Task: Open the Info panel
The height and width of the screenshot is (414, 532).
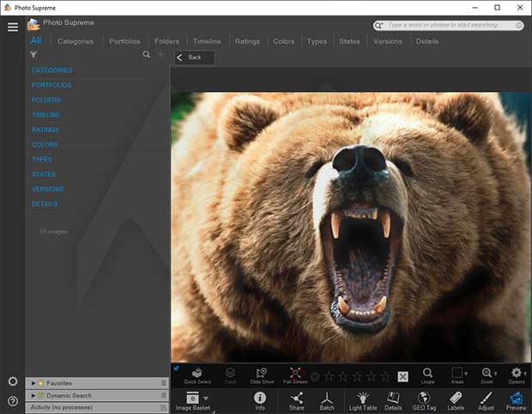Action: tap(260, 401)
